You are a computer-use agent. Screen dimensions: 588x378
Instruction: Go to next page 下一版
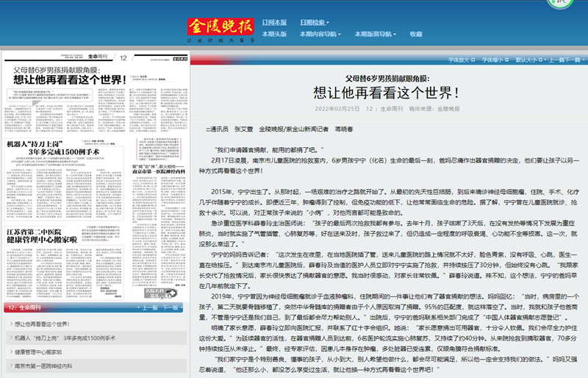[171, 308]
